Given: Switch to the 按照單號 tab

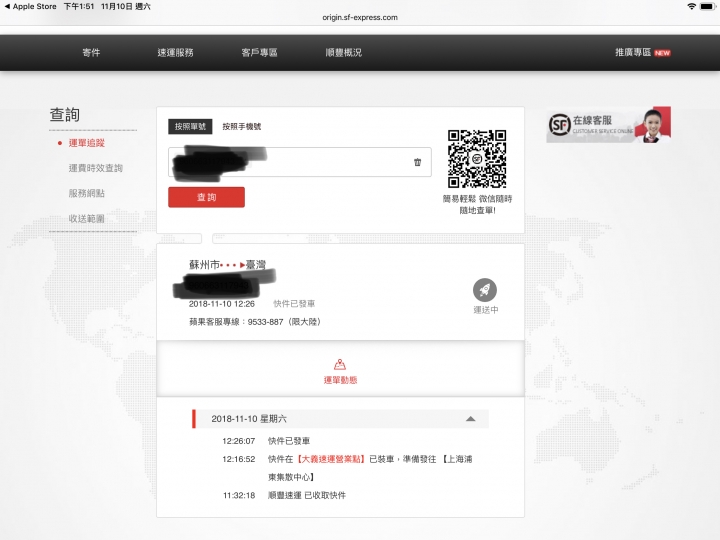Looking at the screenshot, I should [x=190, y=126].
